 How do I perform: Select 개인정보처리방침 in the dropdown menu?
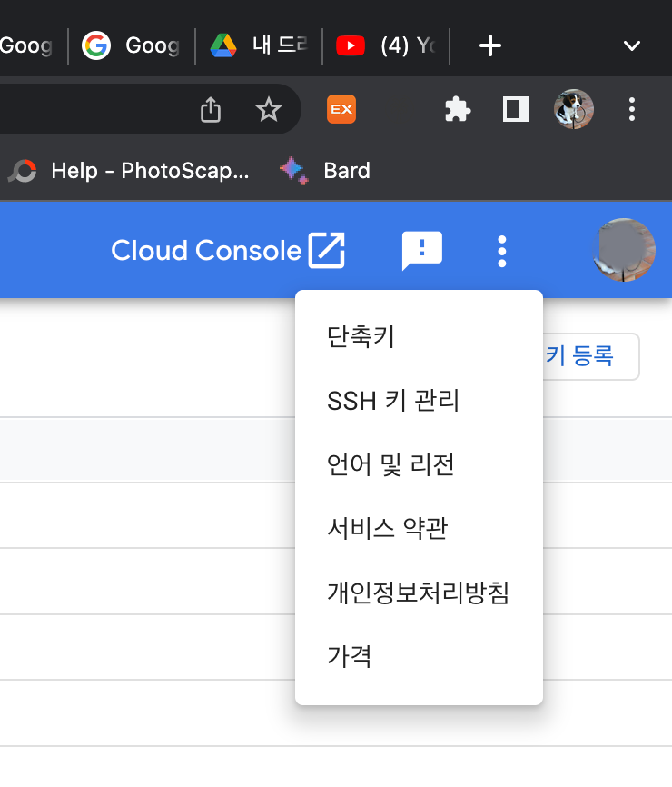coord(419,593)
